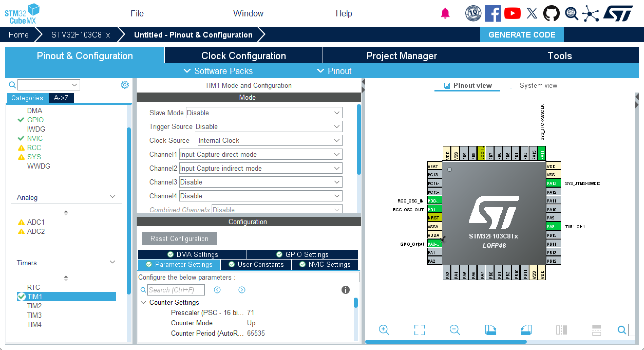Open the Channel1 mode dropdown
The image size is (644, 350).
point(261,154)
